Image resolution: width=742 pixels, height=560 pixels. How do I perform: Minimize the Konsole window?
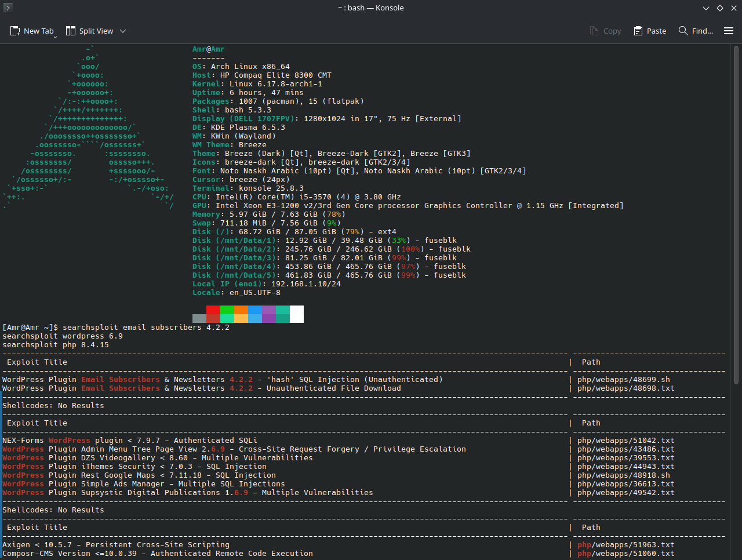[705, 8]
